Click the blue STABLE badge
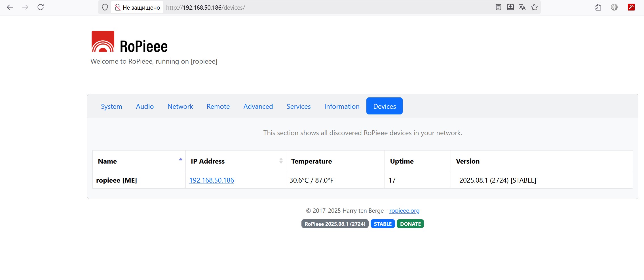Image resolution: width=644 pixels, height=280 pixels. [x=383, y=224]
